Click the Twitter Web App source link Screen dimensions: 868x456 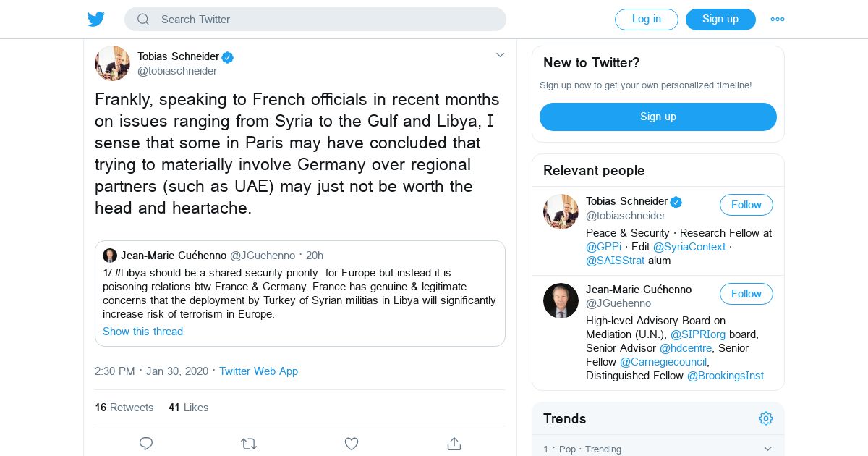(x=258, y=371)
